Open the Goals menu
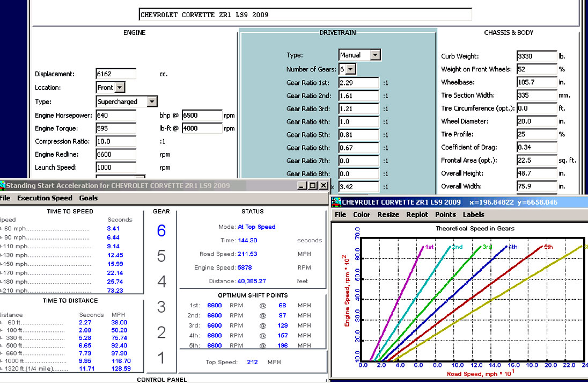This screenshot has width=588, height=383. 89,198
